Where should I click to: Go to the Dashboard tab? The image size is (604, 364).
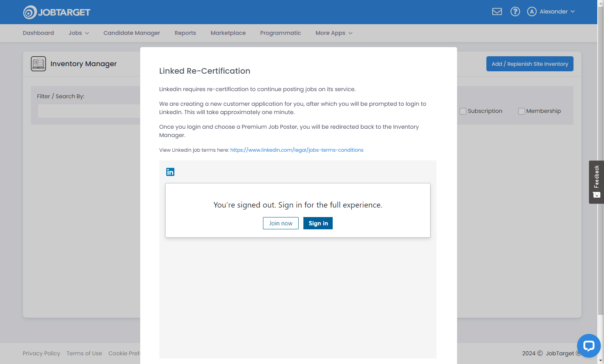coord(38,33)
